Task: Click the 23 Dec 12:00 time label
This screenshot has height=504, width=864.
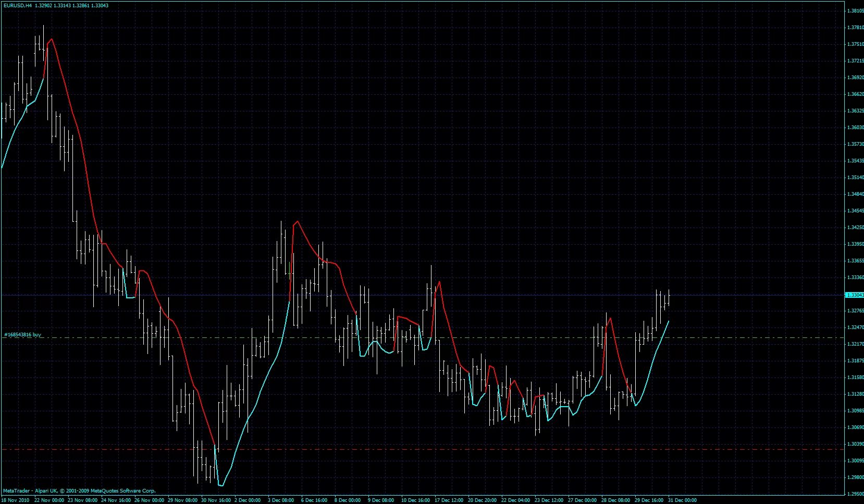Action: tap(549, 500)
